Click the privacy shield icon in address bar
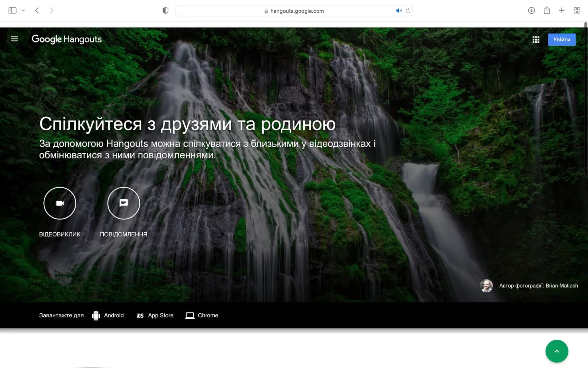The image size is (588, 368). coord(165,10)
